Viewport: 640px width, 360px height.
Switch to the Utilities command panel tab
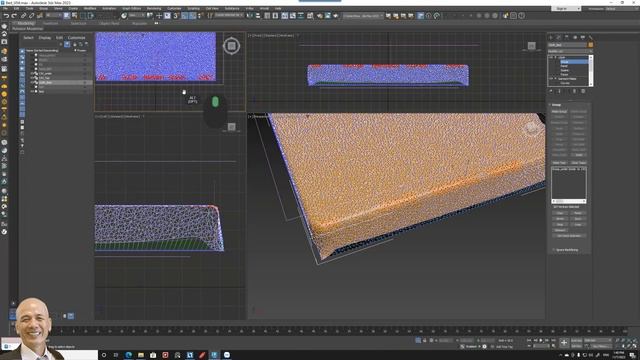591,37
